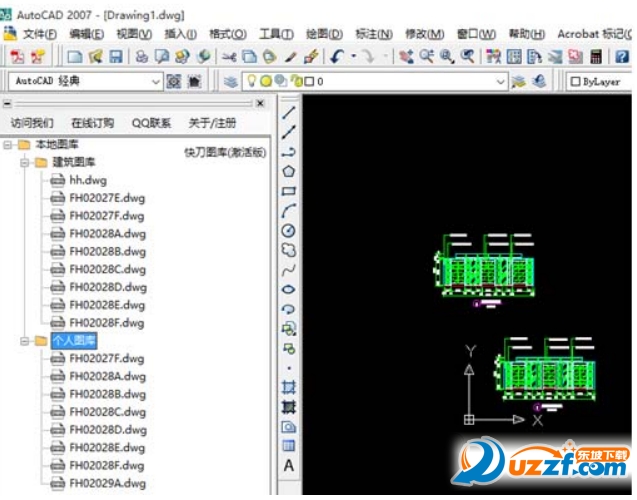Select the Polygon draw tool
The height and width of the screenshot is (500, 637).
289,171
